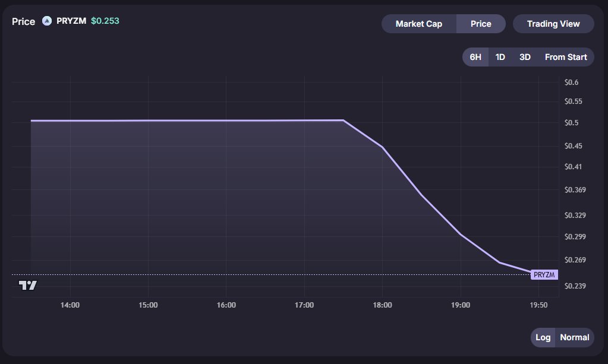Click the 17:00 time axis label
This screenshot has width=608, height=364.
click(x=304, y=305)
